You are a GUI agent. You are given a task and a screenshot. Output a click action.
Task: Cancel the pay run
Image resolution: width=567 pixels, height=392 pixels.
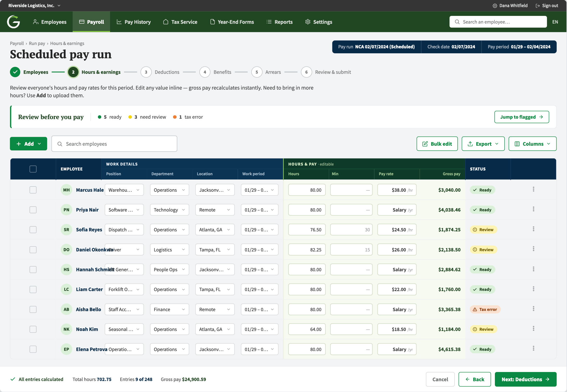click(x=440, y=379)
